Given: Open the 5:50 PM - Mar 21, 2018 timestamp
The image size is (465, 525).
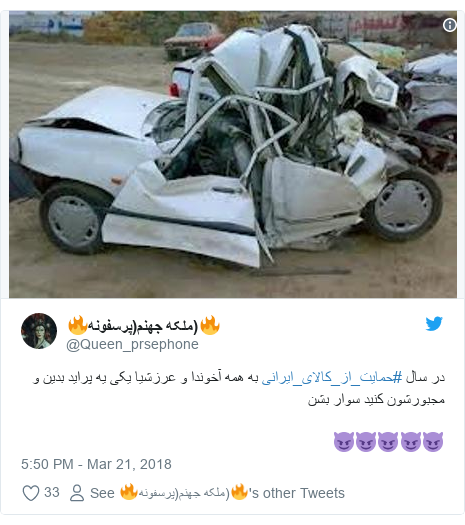Looking at the screenshot, I should tap(96, 464).
